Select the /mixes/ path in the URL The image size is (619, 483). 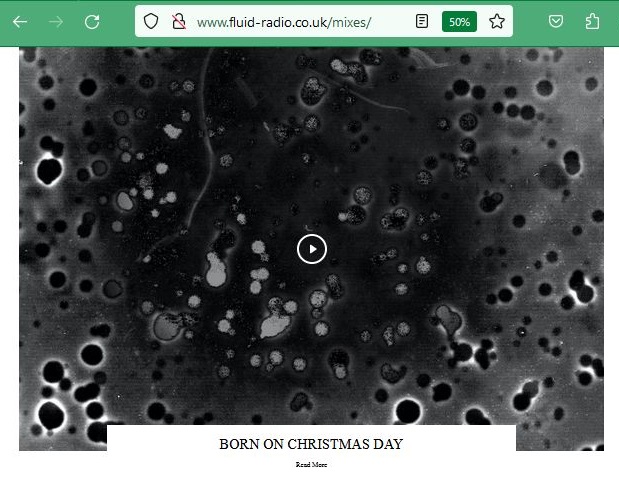coord(349,23)
